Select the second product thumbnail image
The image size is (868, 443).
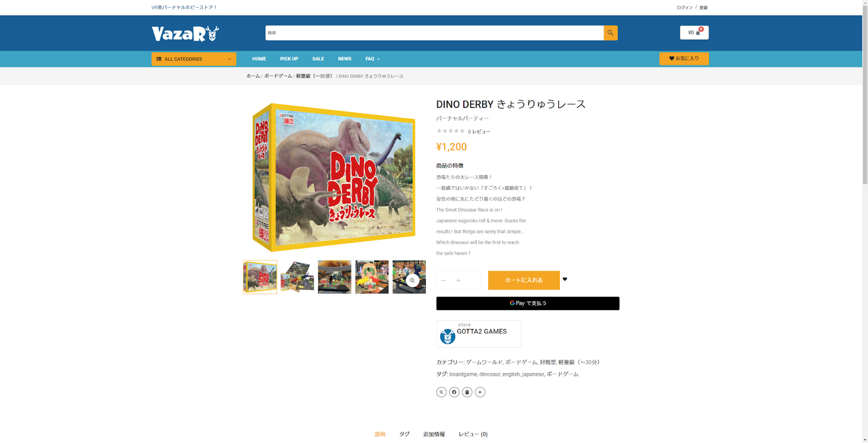click(x=297, y=277)
